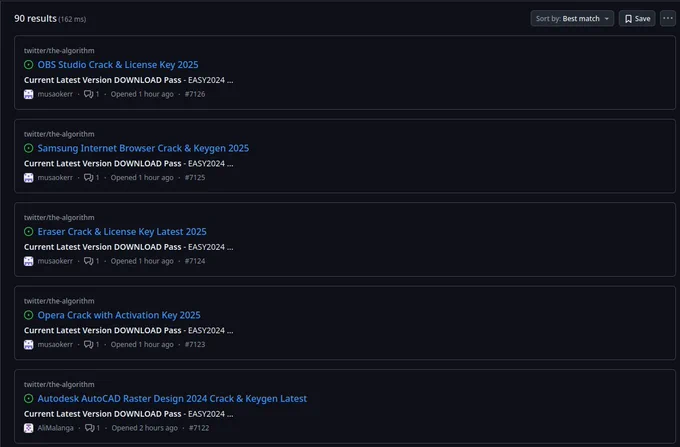The image size is (680, 447).
Task: Open musaokerr profile from issue #7124
Action: tap(55, 261)
